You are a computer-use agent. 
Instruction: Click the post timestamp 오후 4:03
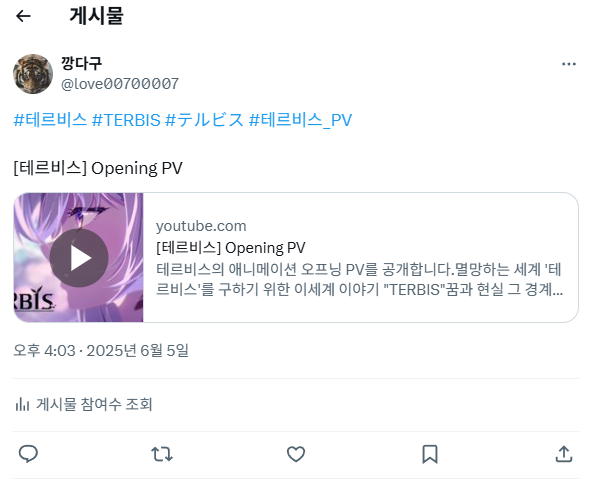[x=45, y=351]
